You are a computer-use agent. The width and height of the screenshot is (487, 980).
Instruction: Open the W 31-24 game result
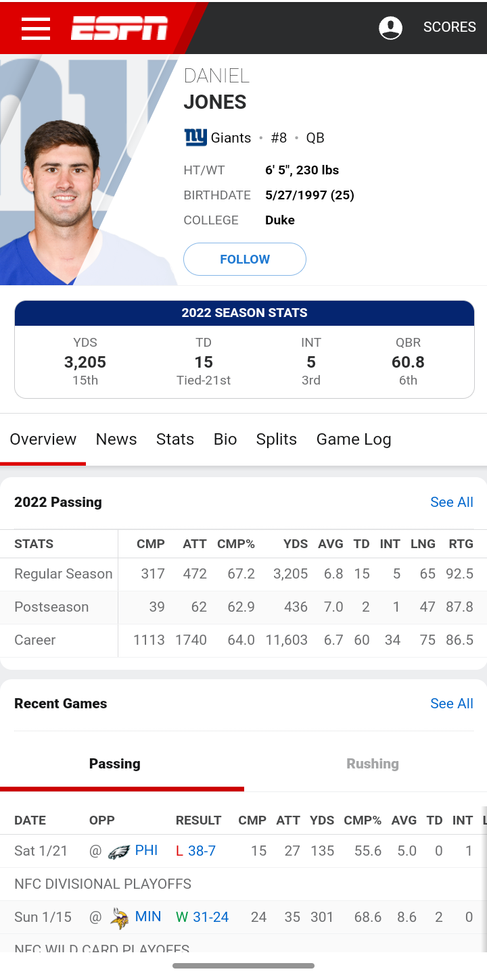[202, 917]
